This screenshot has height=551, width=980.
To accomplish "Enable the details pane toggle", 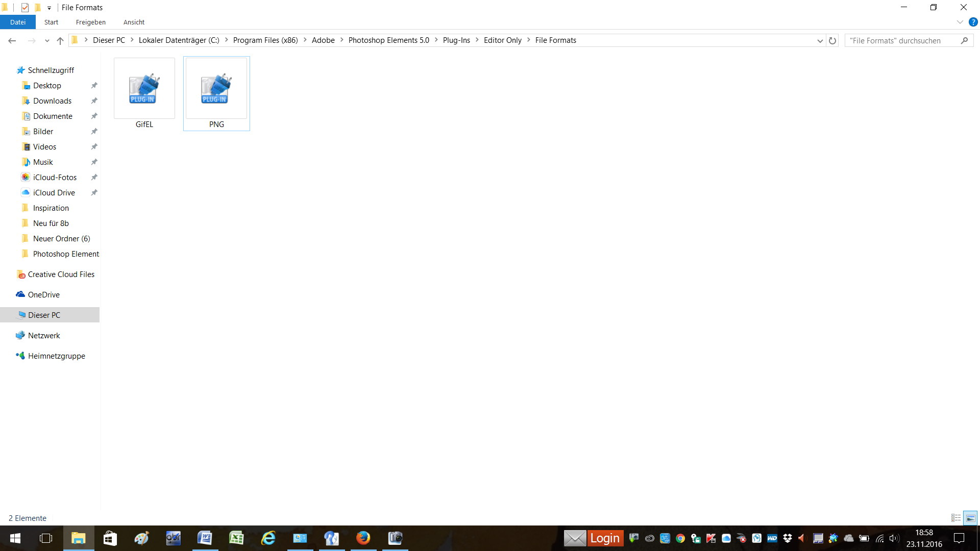I will point(971,517).
